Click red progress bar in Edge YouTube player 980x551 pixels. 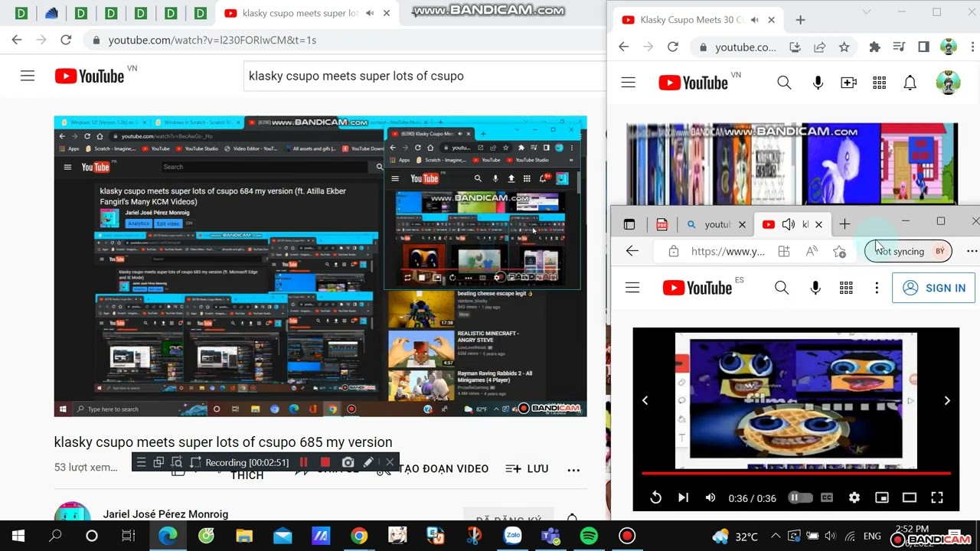coord(796,474)
